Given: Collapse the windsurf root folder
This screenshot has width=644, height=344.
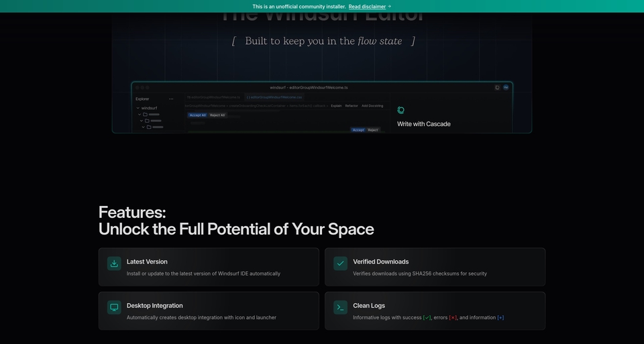Looking at the screenshot, I should (x=138, y=108).
